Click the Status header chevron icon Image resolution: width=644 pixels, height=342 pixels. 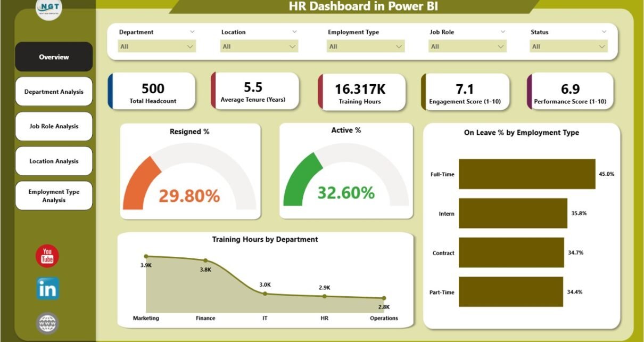coord(604,32)
